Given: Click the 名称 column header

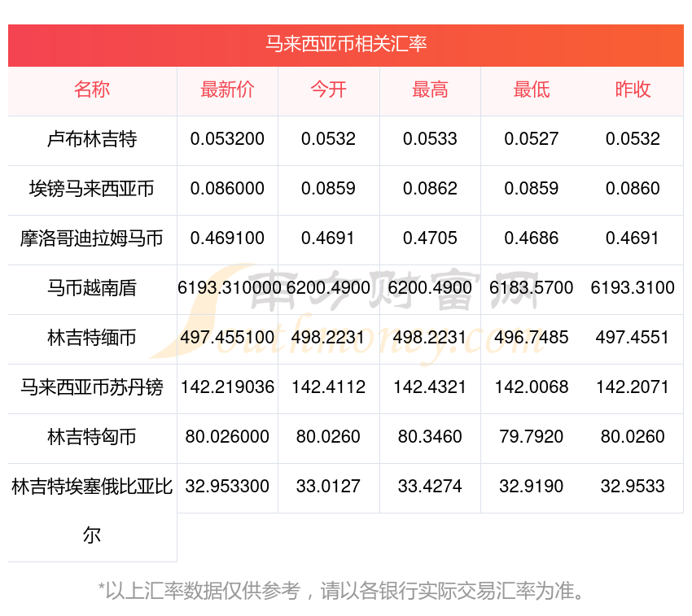Looking at the screenshot, I should click(x=92, y=90).
